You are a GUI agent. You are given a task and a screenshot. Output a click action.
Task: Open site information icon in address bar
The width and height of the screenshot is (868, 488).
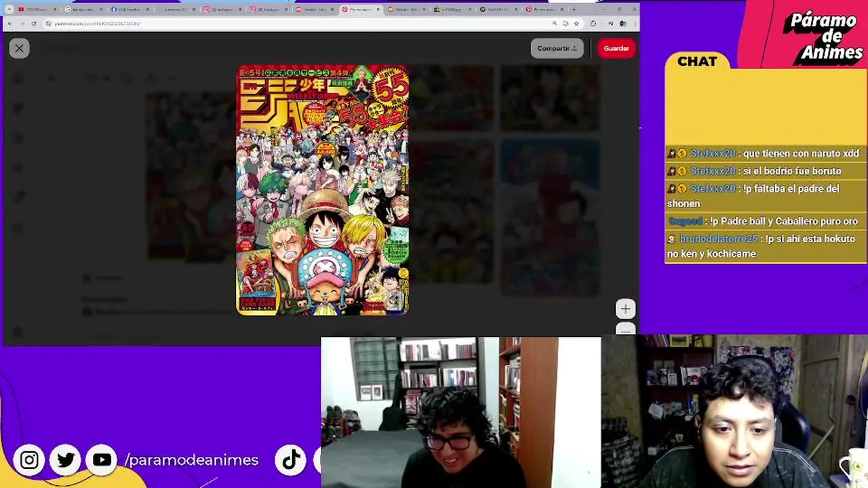pyautogui.click(x=48, y=23)
